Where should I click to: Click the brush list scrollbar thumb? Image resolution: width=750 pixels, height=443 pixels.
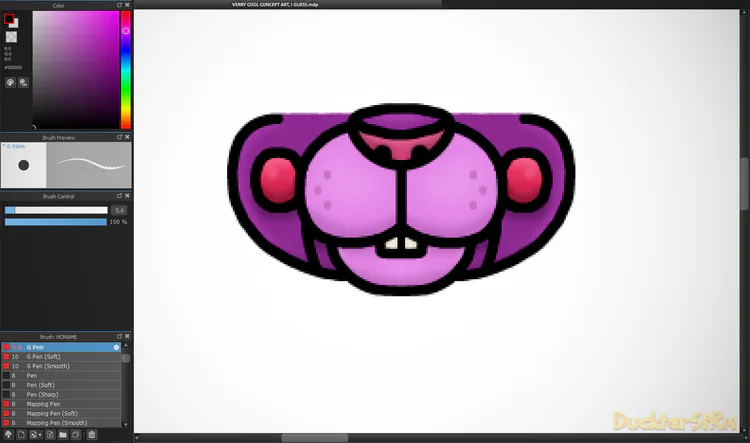(126, 358)
